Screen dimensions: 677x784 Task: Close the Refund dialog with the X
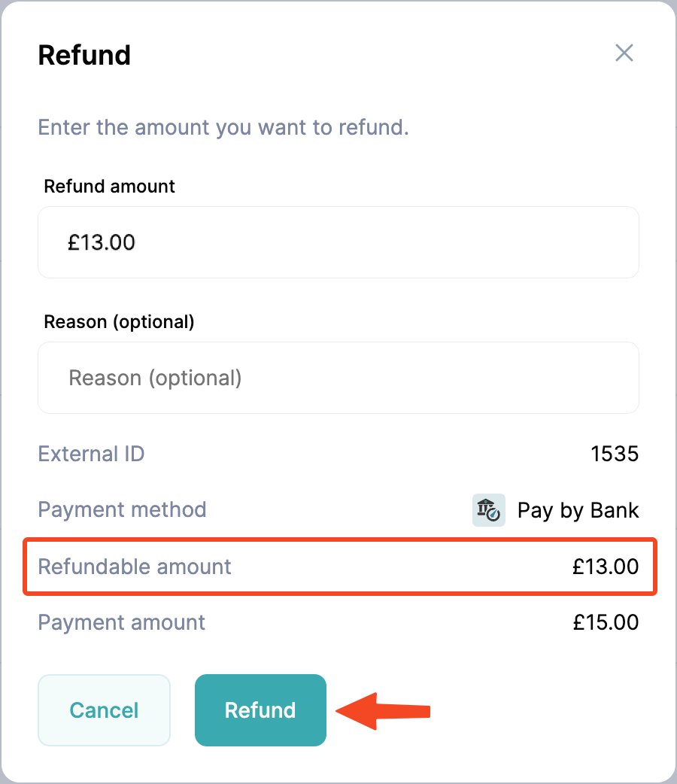pyautogui.click(x=624, y=53)
